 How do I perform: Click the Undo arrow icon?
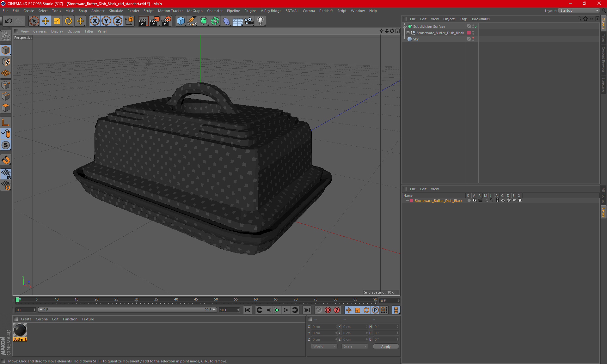point(8,21)
